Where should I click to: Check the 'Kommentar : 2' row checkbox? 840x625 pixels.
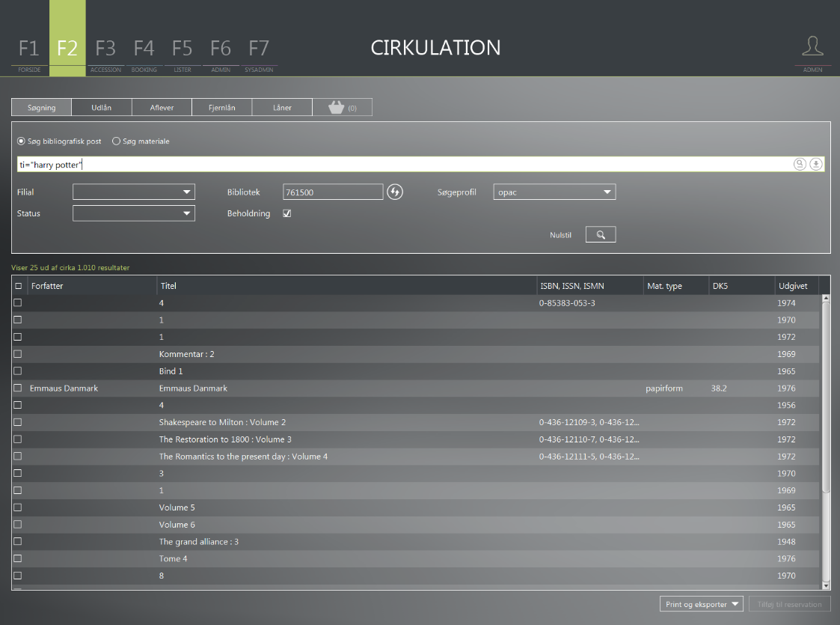[18, 354]
